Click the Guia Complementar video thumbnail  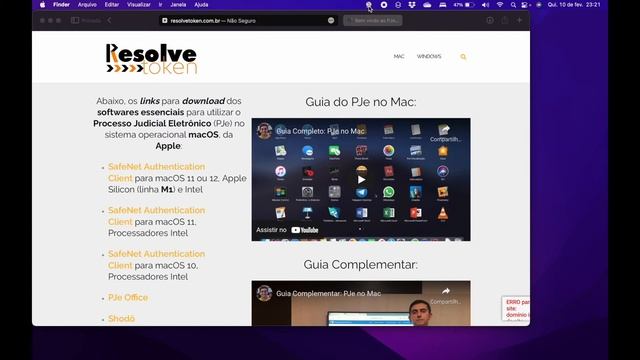[x=361, y=303]
